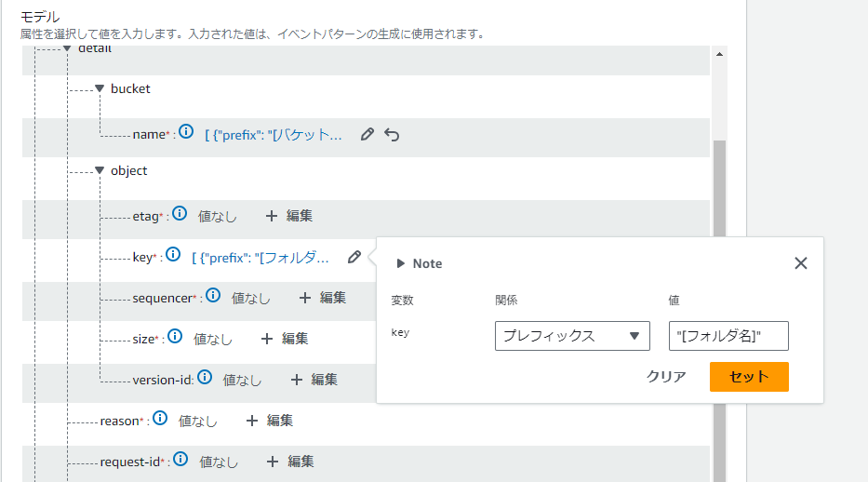Collapse the object tree node

coord(100,170)
